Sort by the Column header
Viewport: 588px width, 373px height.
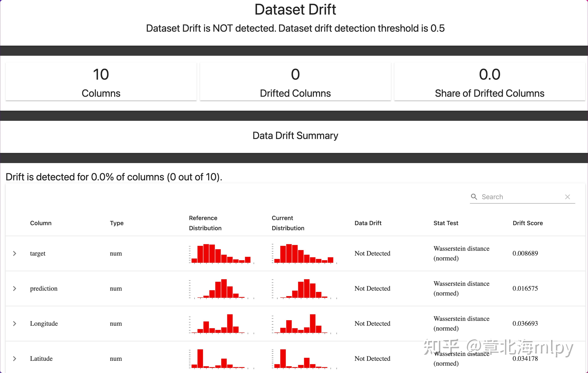(x=41, y=223)
